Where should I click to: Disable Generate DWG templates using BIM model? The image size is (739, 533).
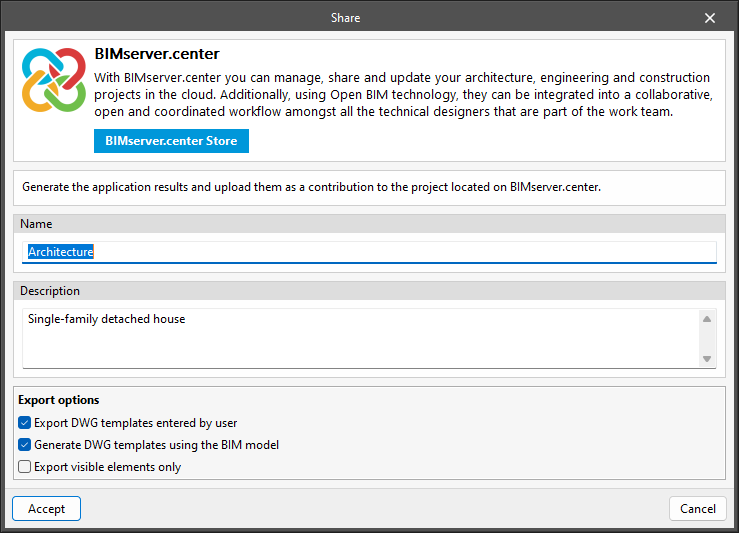[25, 445]
